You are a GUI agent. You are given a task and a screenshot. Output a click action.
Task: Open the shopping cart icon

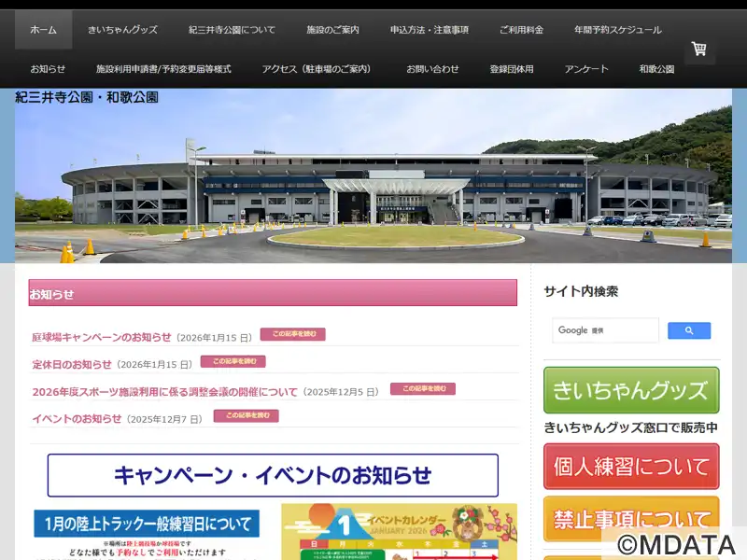point(698,49)
